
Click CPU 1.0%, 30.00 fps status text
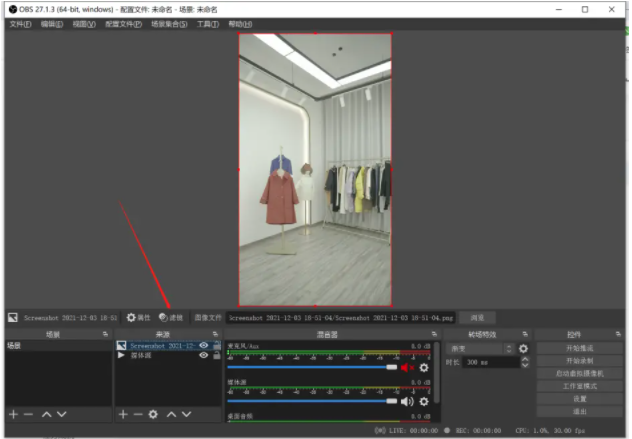[x=550, y=431]
